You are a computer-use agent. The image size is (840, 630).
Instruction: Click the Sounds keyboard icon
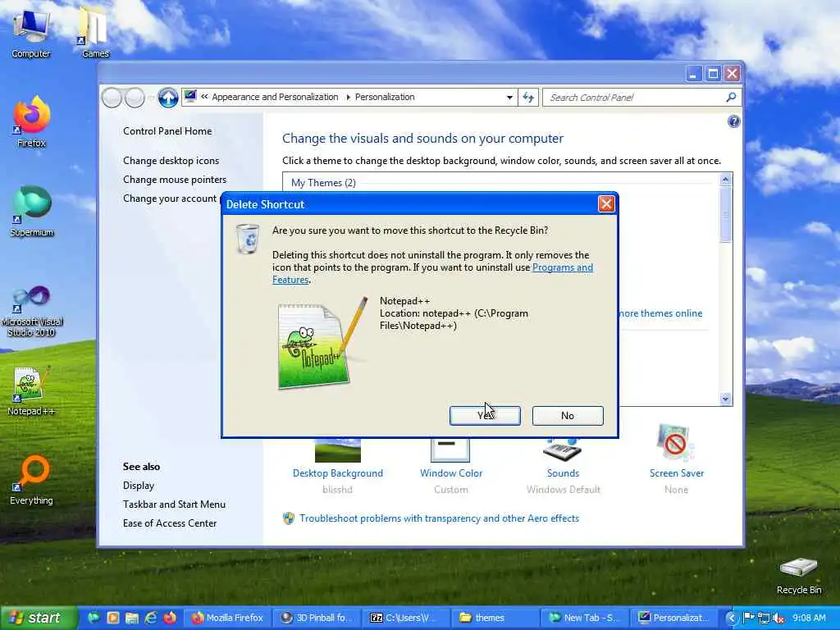click(x=562, y=450)
